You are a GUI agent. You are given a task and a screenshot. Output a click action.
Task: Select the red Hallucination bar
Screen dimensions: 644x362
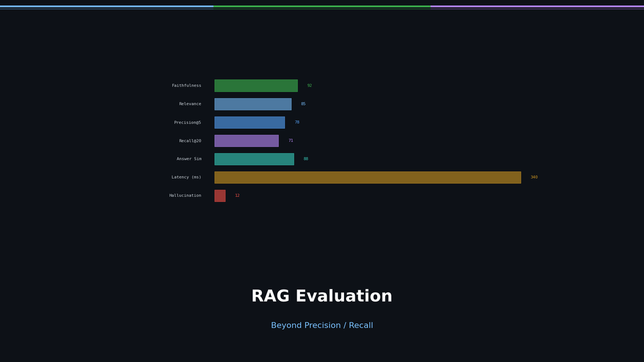click(x=219, y=195)
